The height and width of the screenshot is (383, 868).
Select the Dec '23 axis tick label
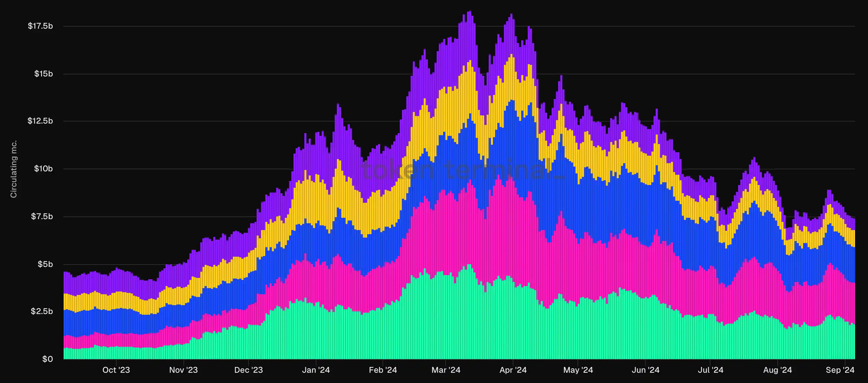click(249, 370)
